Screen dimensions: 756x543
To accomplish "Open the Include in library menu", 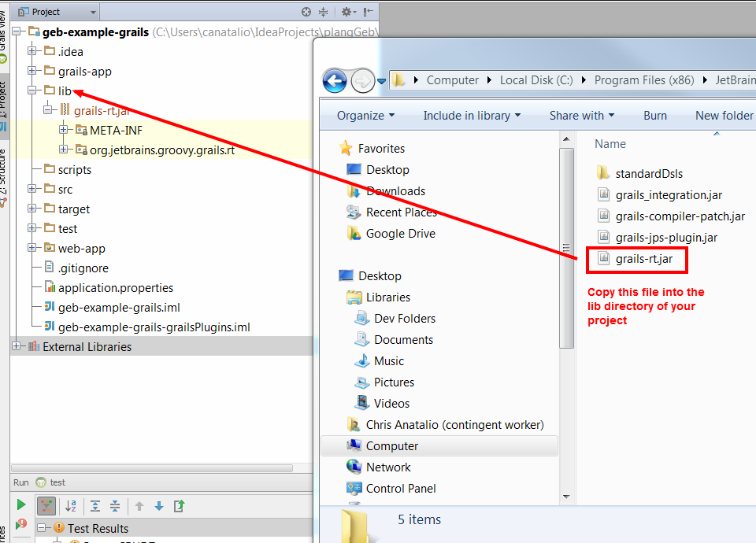I will tap(472, 116).
